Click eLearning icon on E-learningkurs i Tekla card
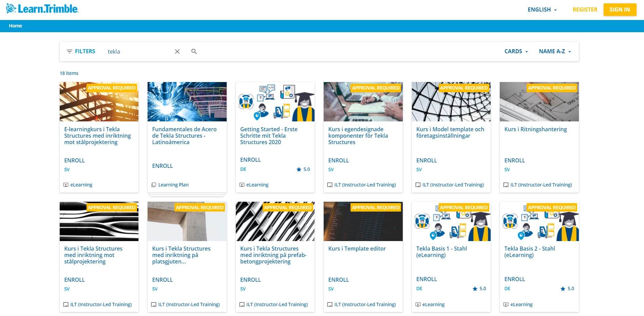This screenshot has width=644, height=316. pos(66,185)
